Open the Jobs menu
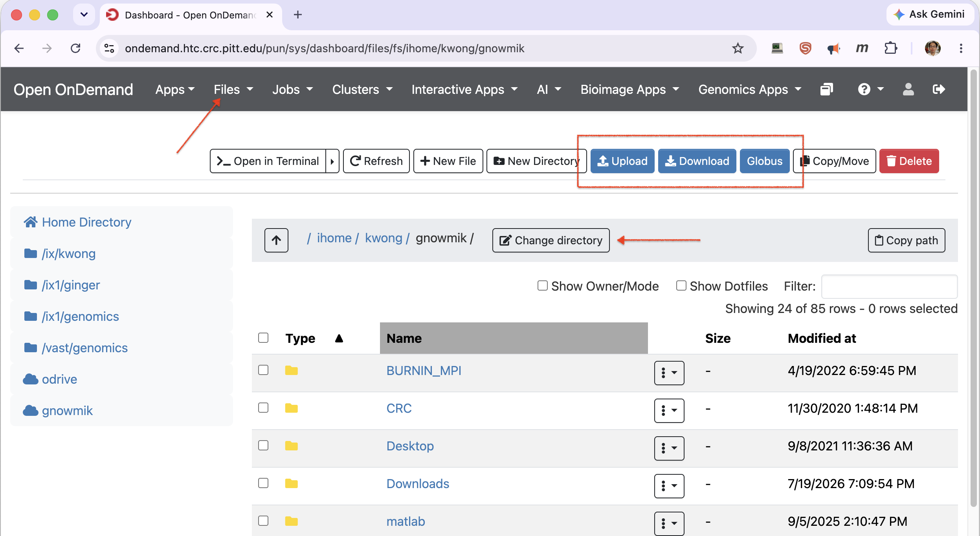Viewport: 980px width, 536px height. (293, 90)
